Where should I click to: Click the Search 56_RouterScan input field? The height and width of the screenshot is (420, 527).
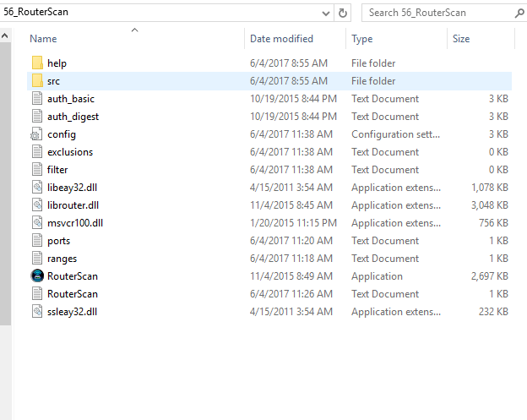435,13
